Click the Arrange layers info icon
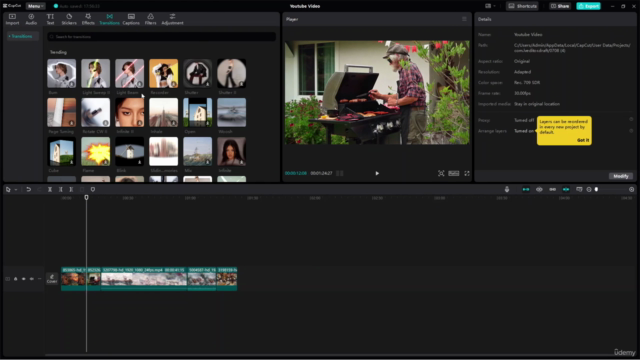The width and height of the screenshot is (640, 360). tap(631, 131)
